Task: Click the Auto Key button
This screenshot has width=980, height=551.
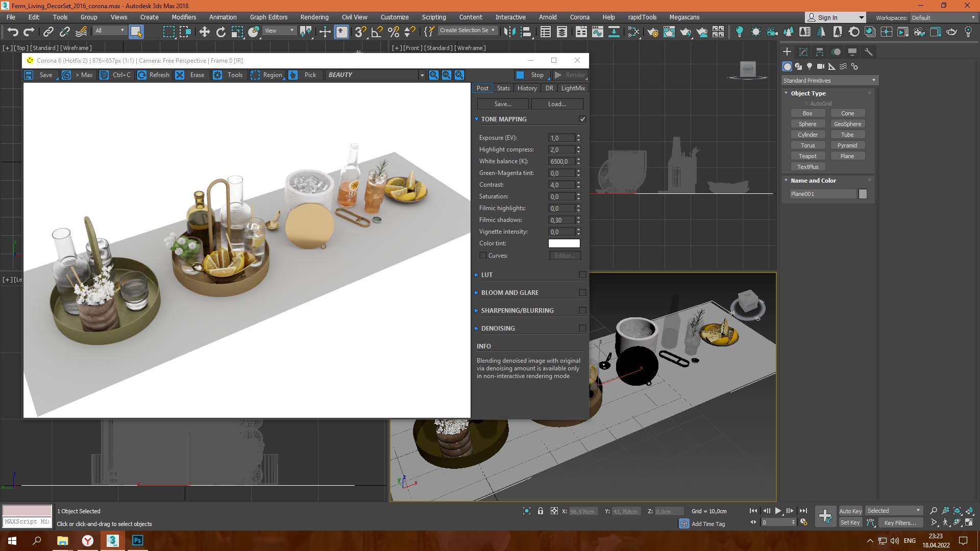Action: [x=850, y=511]
